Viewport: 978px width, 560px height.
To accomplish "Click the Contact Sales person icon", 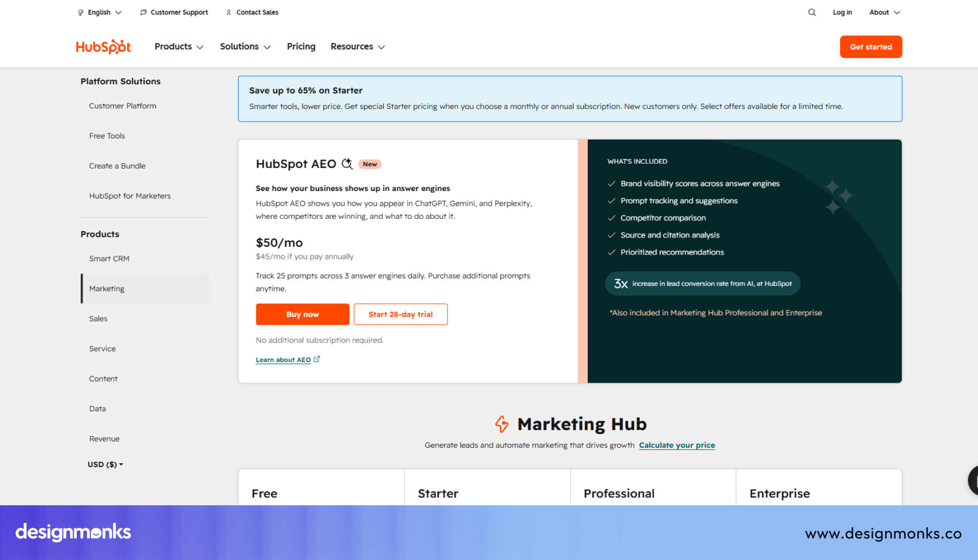I will pyautogui.click(x=228, y=12).
